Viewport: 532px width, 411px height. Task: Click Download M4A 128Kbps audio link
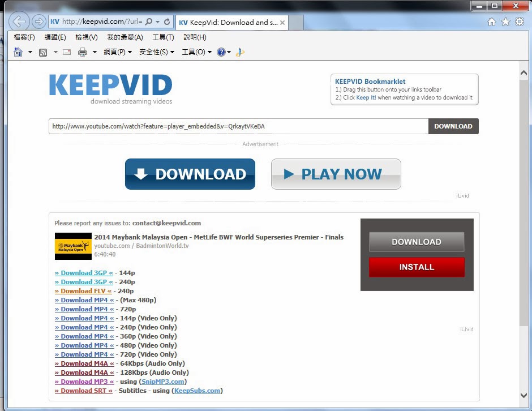pos(84,373)
